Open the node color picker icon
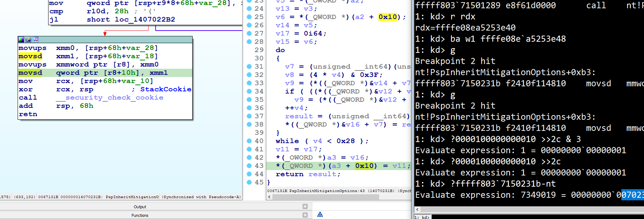The height and width of the screenshot is (219, 644). point(21,40)
